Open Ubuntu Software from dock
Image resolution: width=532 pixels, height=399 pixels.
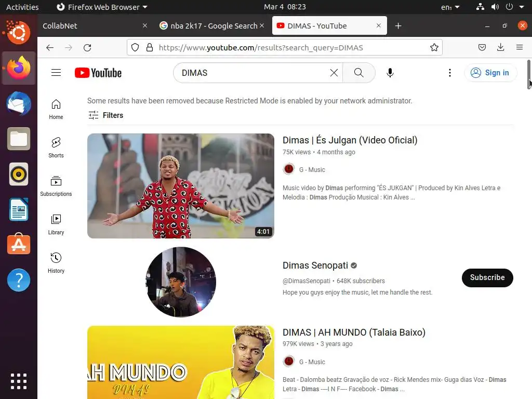pos(19,245)
